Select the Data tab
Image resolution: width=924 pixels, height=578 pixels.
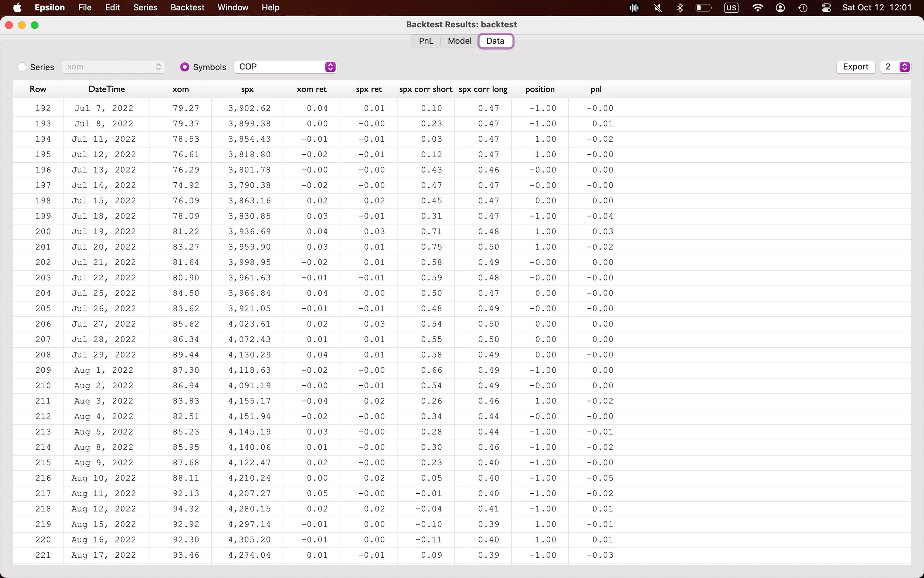click(495, 41)
